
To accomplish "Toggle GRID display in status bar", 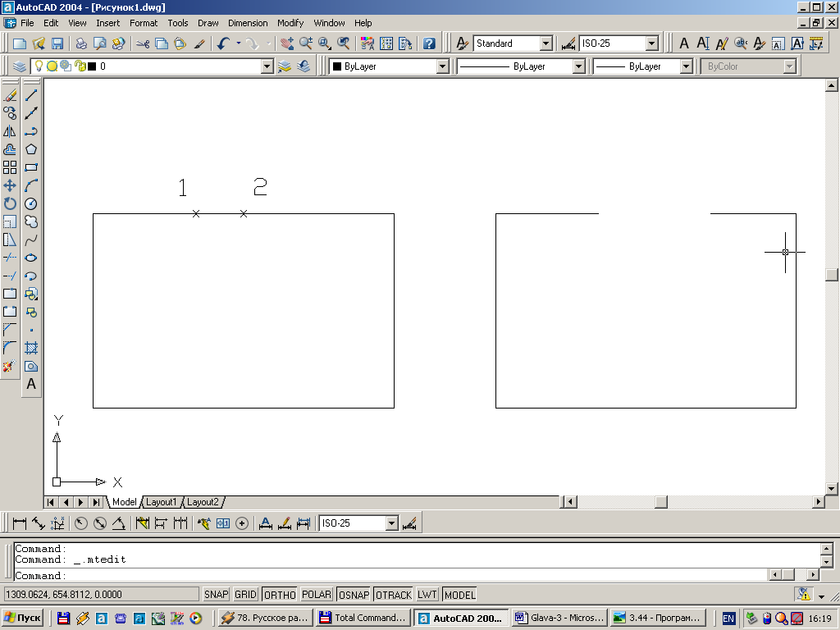I will pos(245,595).
